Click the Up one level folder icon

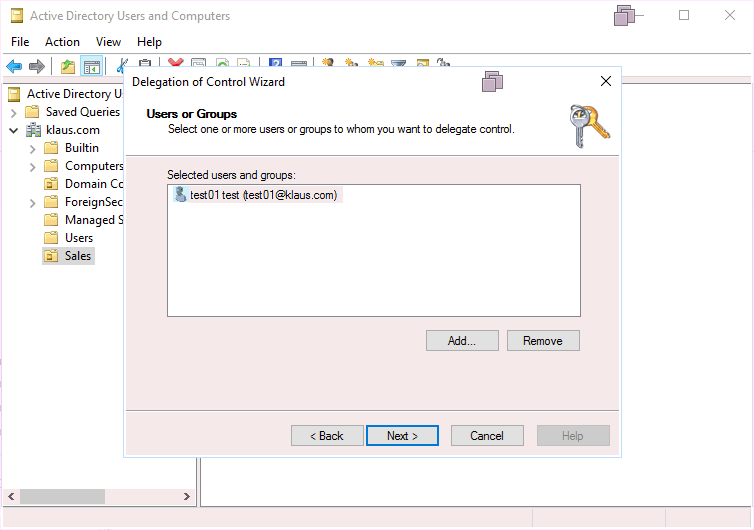67,66
